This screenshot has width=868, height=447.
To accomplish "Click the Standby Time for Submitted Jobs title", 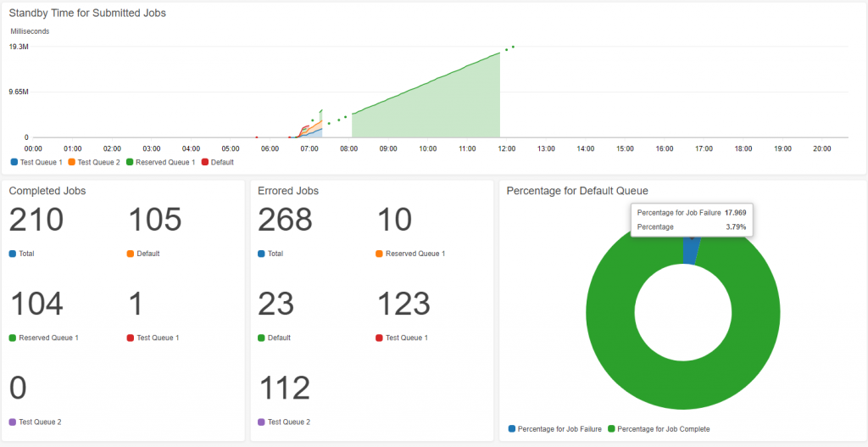I will (x=87, y=14).
